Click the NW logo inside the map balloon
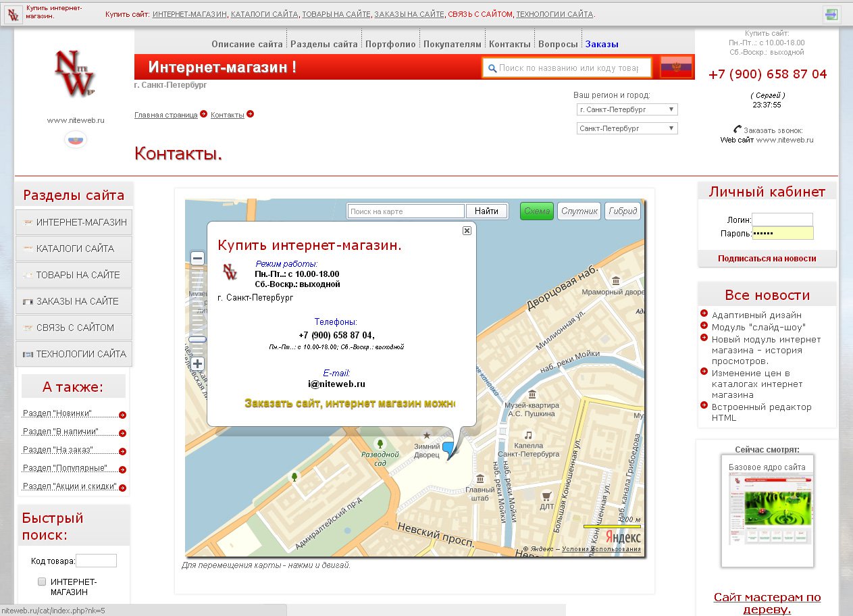This screenshot has height=616, width=853. [230, 272]
